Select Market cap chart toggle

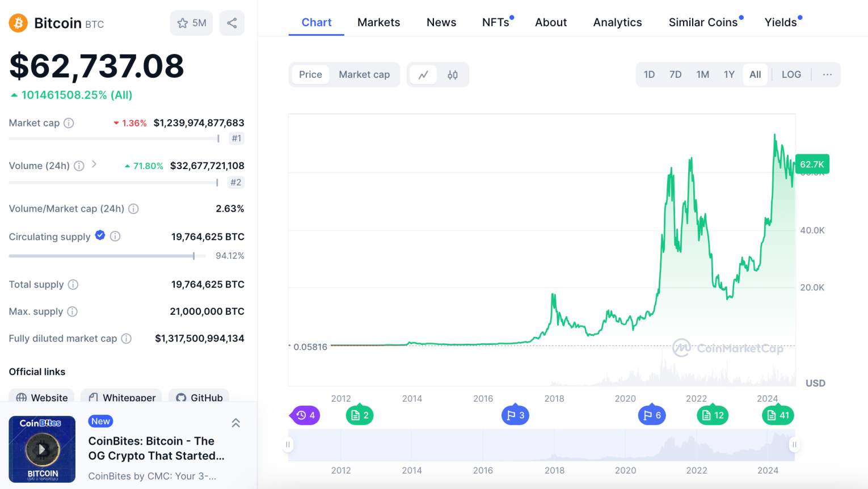pos(364,75)
